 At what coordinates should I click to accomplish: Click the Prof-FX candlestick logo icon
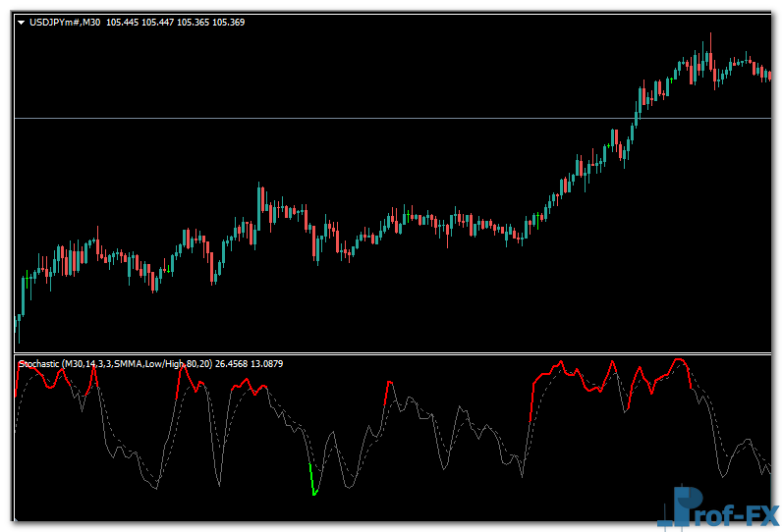678,505
